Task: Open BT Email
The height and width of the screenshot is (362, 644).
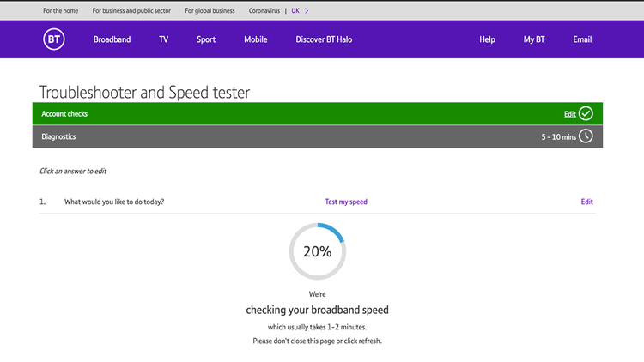Action: [582, 39]
